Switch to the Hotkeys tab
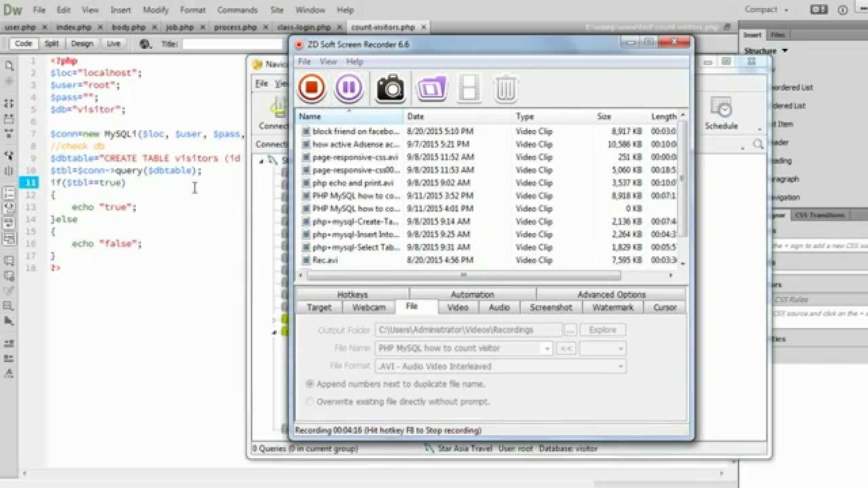This screenshot has height=488, width=868. [x=353, y=294]
